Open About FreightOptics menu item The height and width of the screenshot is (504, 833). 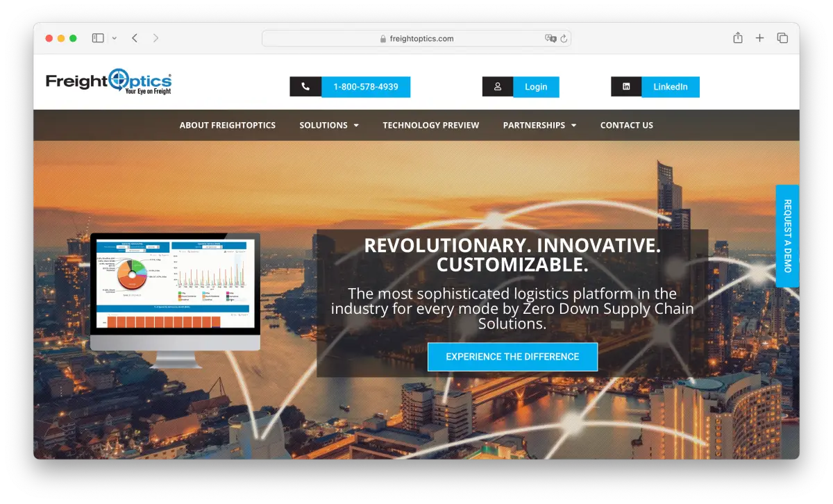pos(228,125)
